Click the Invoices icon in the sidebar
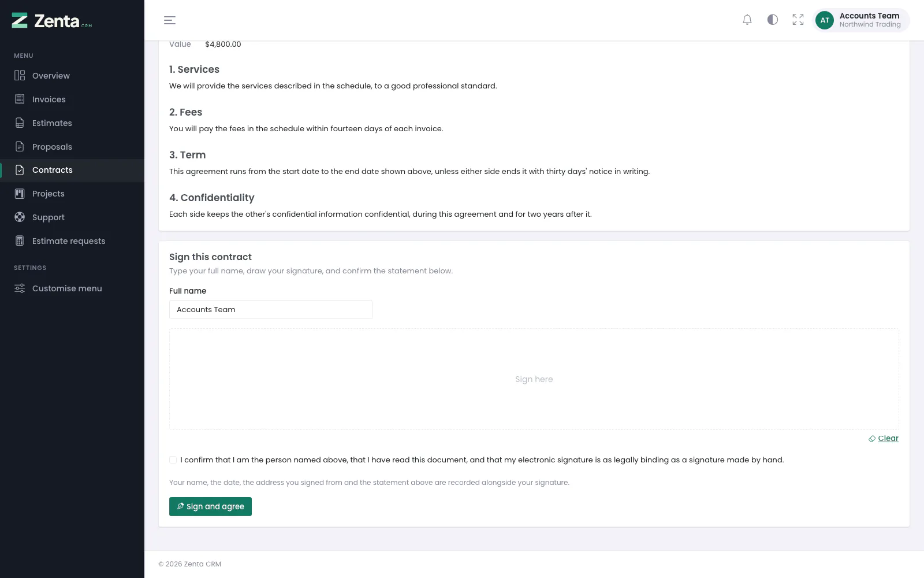The height and width of the screenshot is (578, 924). [20, 99]
